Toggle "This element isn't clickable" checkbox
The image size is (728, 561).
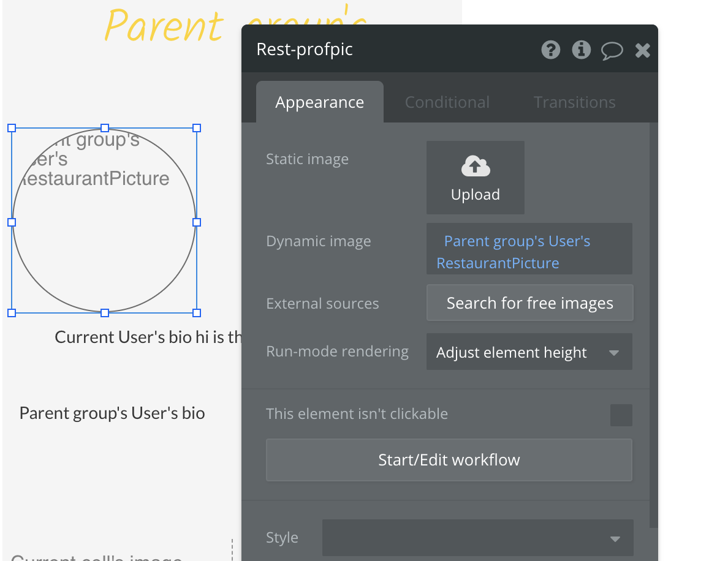(x=621, y=415)
